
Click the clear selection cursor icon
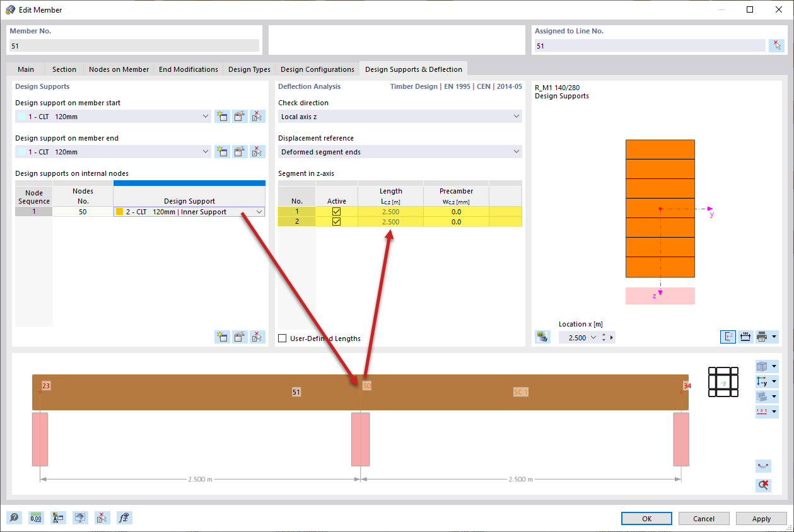pos(102,518)
